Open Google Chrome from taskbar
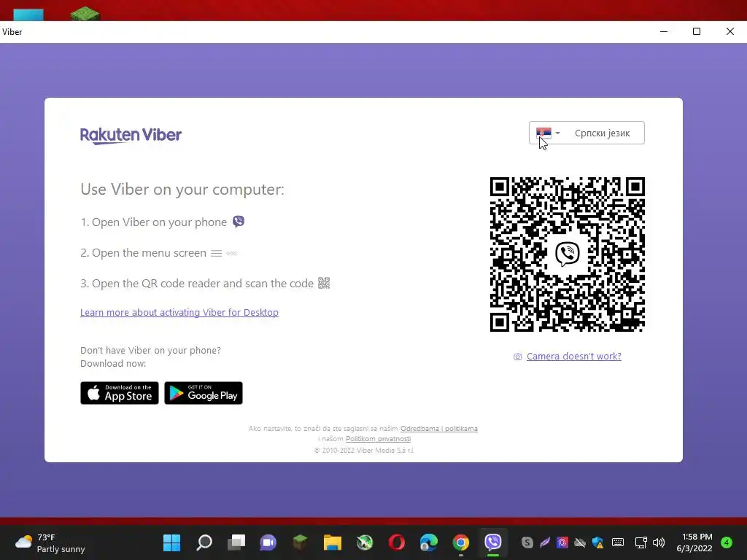The image size is (747, 560). click(x=461, y=542)
